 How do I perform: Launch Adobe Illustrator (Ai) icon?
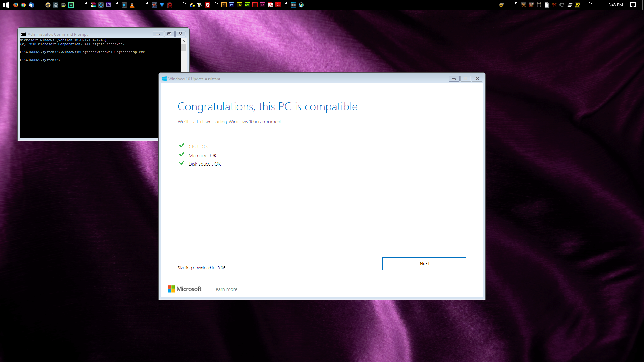click(224, 5)
